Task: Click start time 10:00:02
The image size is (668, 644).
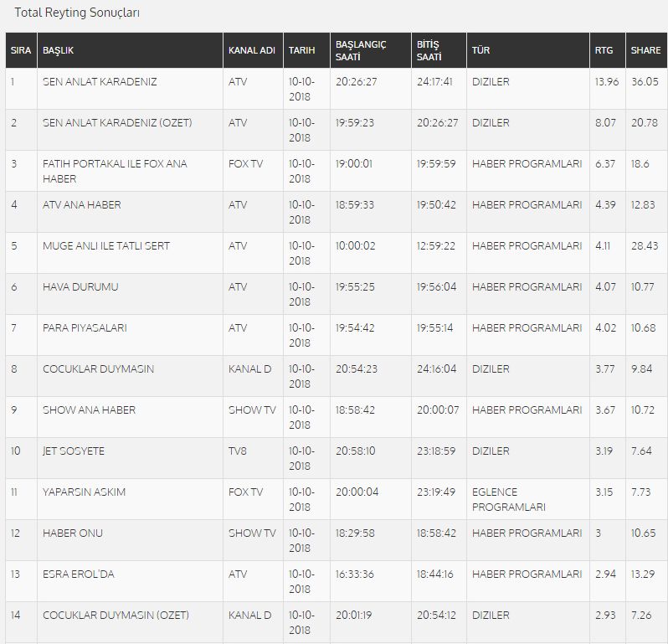Action: coord(355,246)
